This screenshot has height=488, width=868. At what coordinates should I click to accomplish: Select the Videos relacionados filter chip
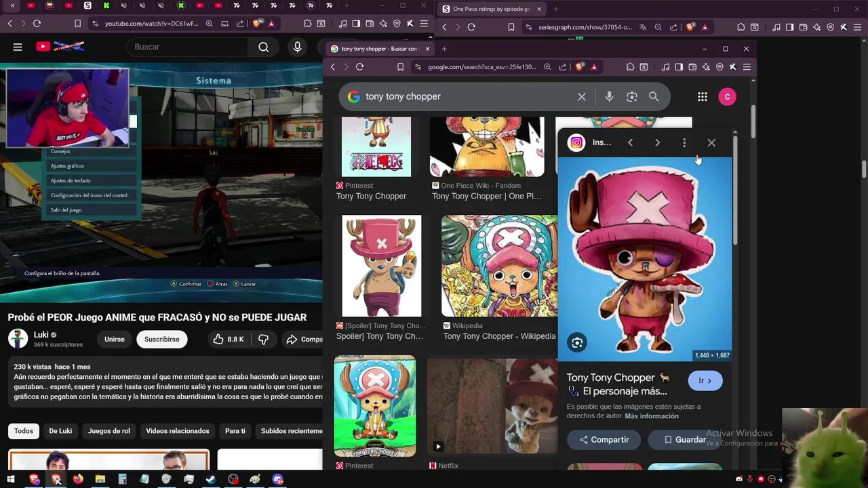click(178, 431)
